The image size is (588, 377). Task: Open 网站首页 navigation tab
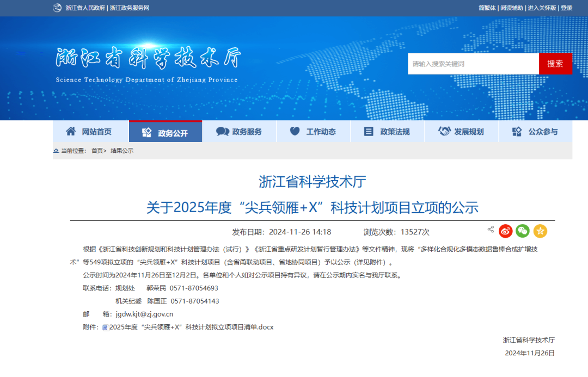91,131
